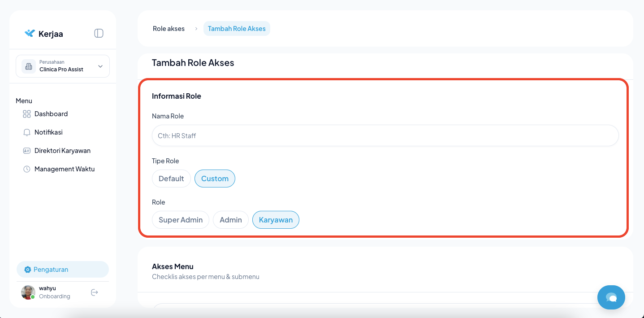Click the company building icon
This screenshot has height=318, width=644.
[29, 66]
